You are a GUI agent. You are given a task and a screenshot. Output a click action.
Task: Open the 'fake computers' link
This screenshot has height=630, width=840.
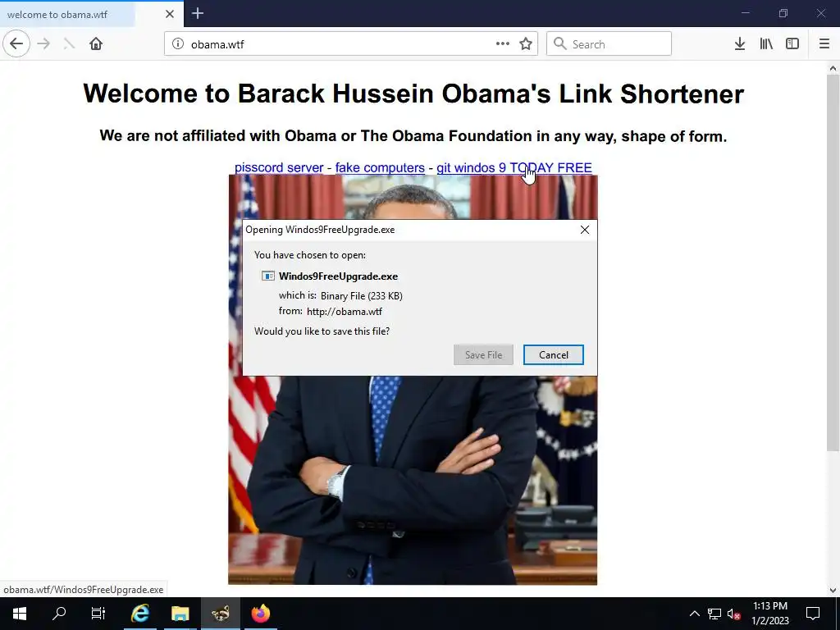coord(380,167)
